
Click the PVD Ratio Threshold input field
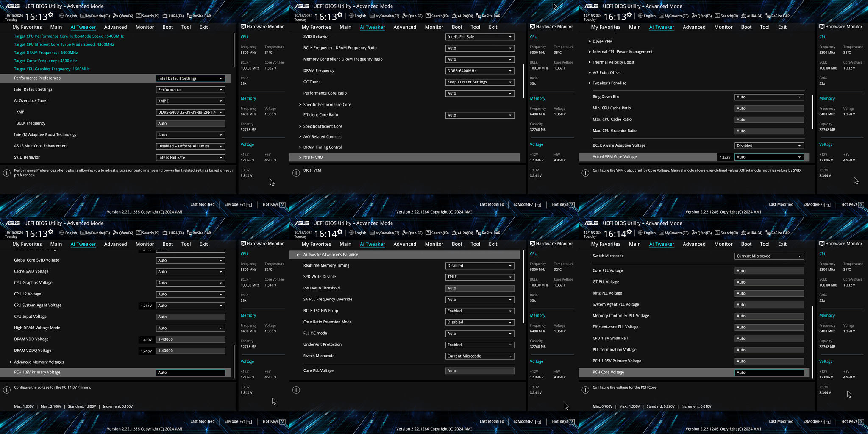480,288
